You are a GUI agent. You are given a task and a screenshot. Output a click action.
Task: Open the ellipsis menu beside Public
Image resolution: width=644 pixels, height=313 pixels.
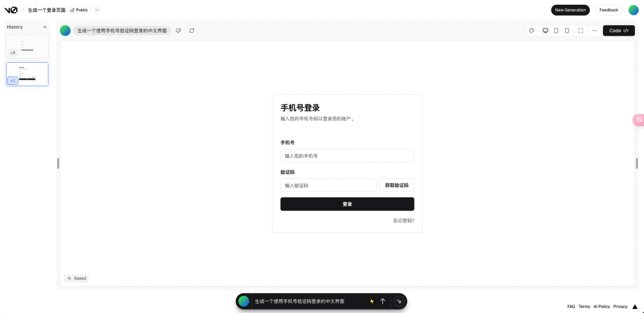97,10
